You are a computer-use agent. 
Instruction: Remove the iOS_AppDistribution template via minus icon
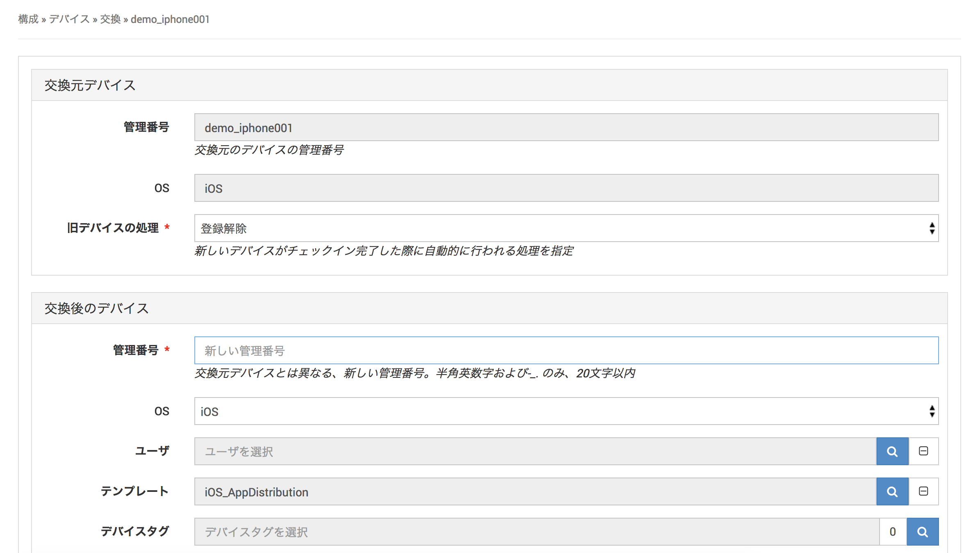pos(923,491)
